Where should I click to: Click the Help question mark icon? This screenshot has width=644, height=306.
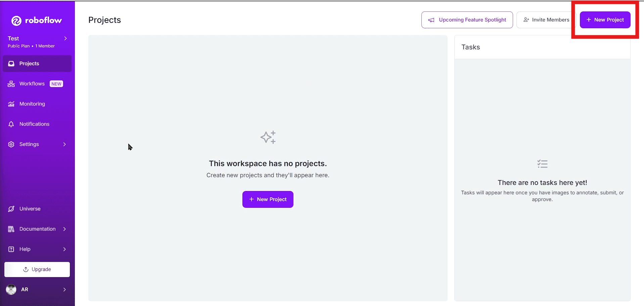pyautogui.click(x=11, y=249)
